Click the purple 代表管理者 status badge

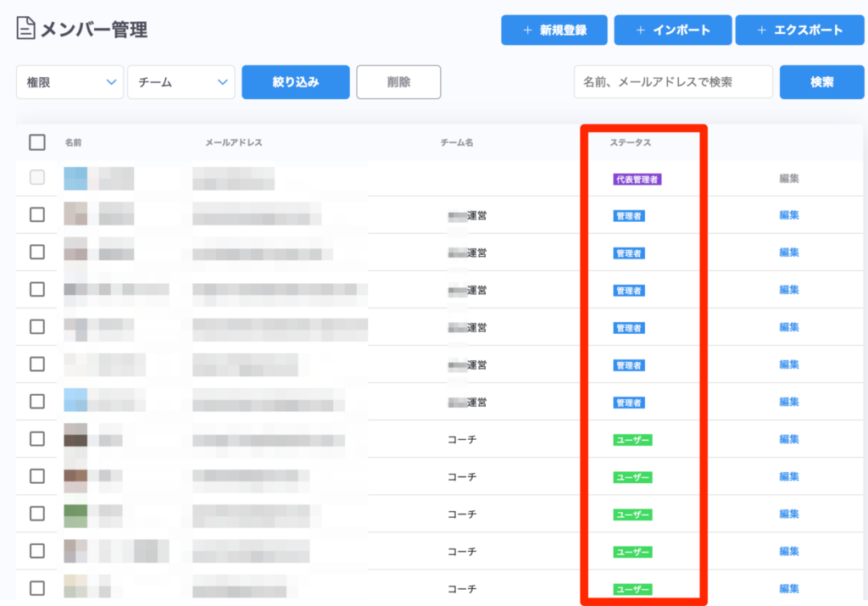[x=636, y=179]
